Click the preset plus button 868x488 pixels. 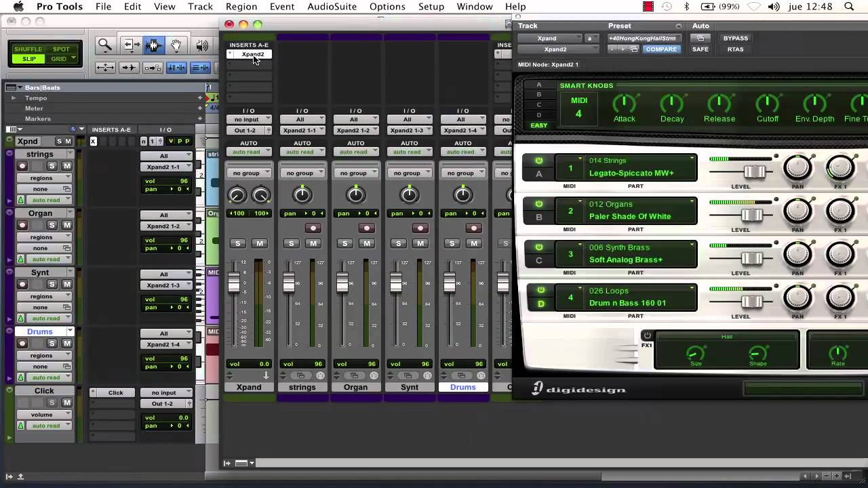623,49
